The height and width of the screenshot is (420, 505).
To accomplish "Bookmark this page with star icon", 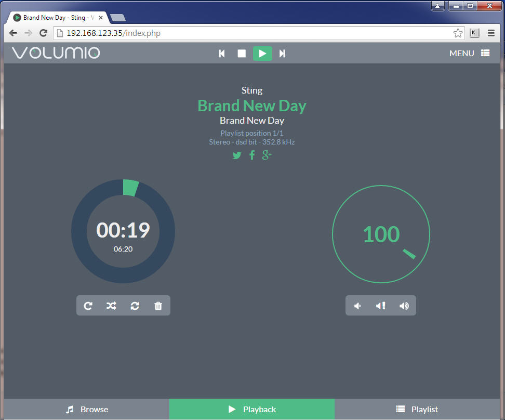I will (458, 33).
